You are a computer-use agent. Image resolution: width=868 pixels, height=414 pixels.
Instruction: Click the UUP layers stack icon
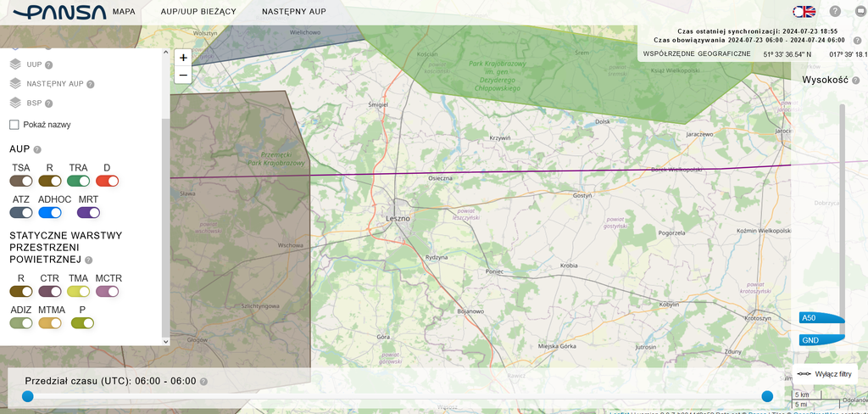(15, 64)
